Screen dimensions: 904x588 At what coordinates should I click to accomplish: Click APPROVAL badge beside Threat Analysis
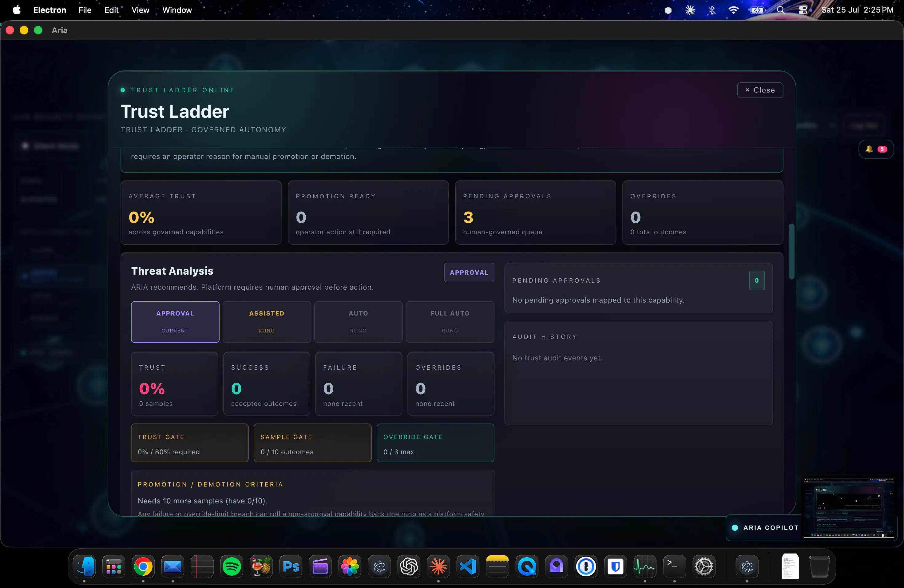tap(469, 272)
